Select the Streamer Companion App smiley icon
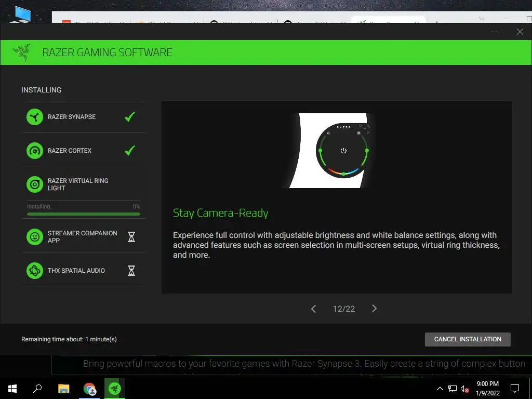The width and height of the screenshot is (532, 399). click(35, 236)
